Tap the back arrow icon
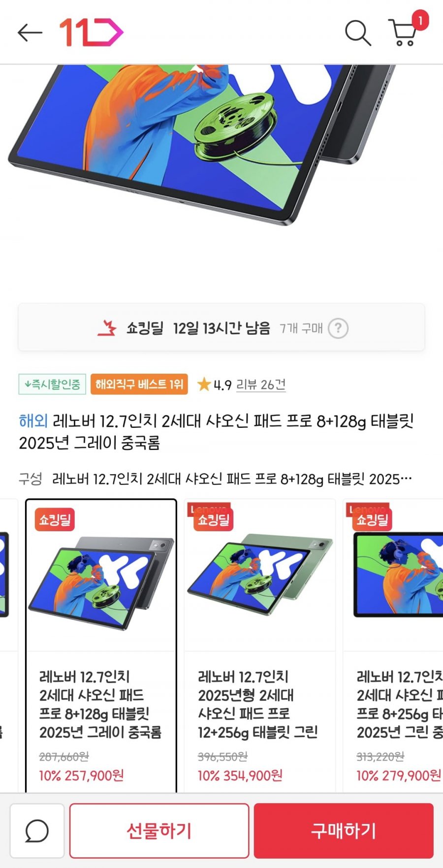 pos(30,32)
